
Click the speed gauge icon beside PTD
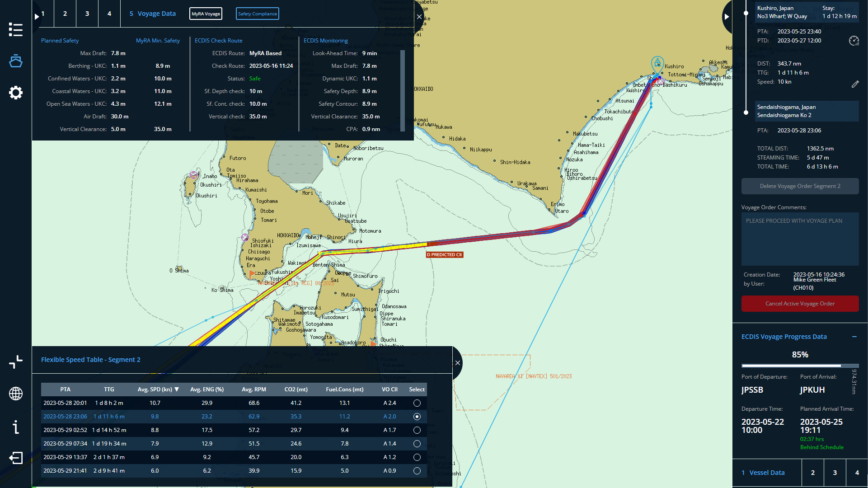pyautogui.click(x=854, y=41)
